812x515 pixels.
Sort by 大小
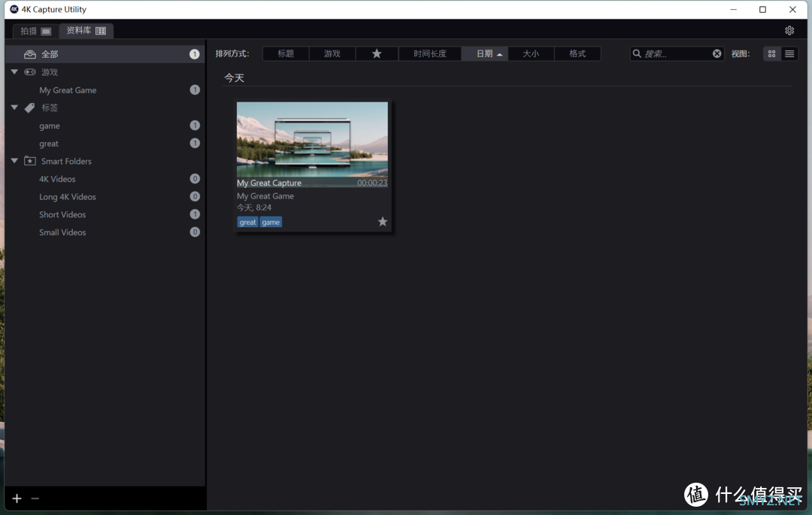click(531, 53)
